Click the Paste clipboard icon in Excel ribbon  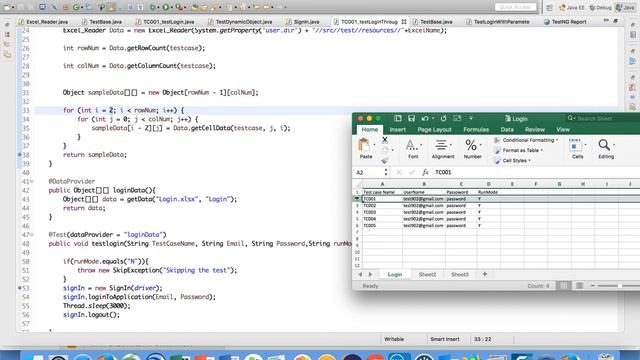coord(364,145)
